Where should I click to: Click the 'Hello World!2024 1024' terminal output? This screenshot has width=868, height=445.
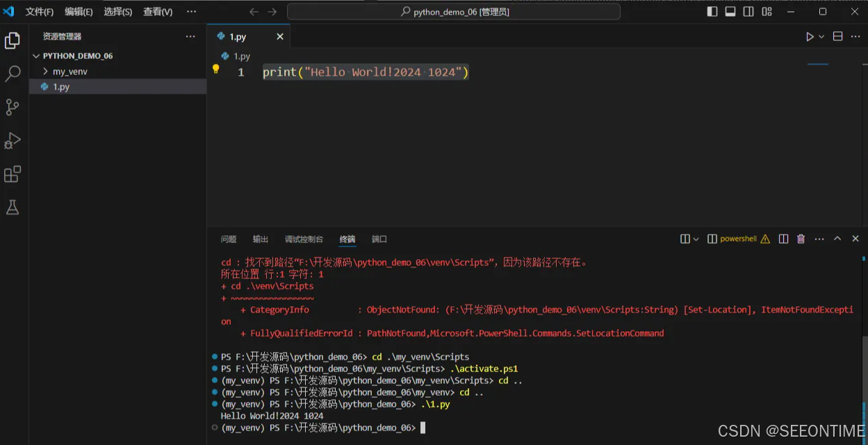click(x=272, y=416)
